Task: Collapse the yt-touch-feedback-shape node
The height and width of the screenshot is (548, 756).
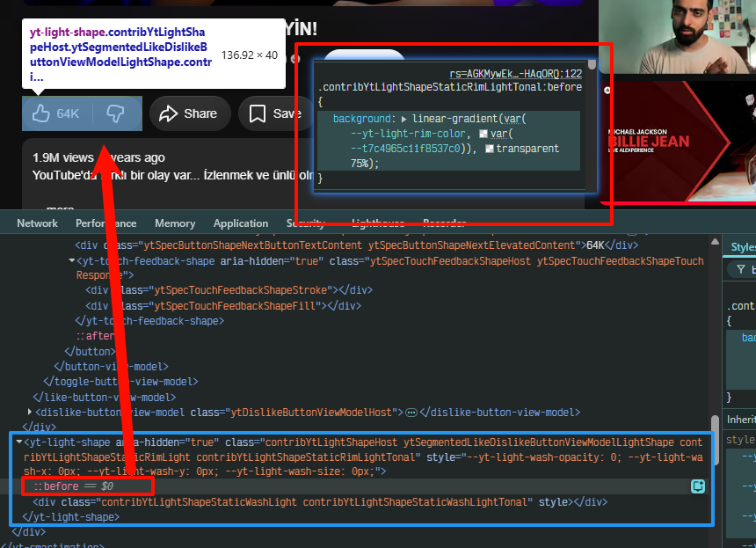Action: (x=72, y=261)
